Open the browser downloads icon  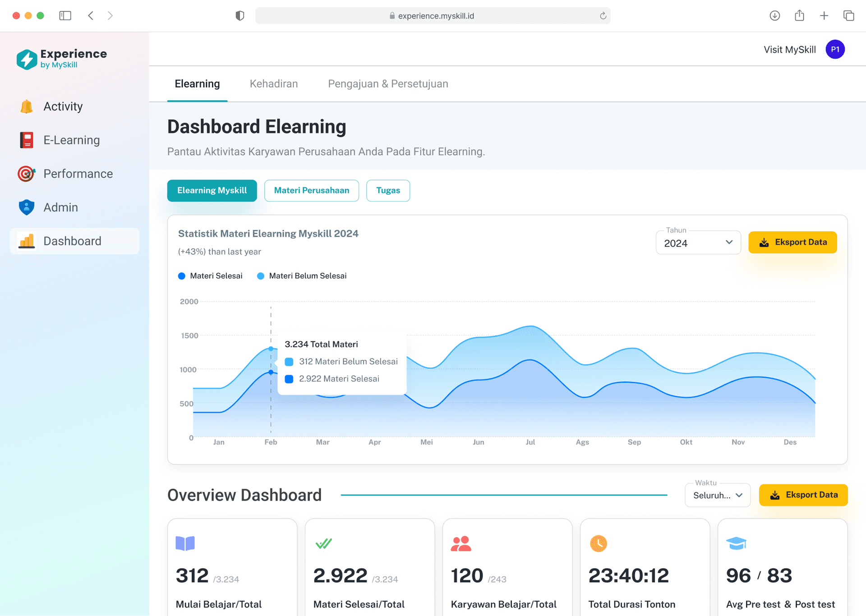774,16
